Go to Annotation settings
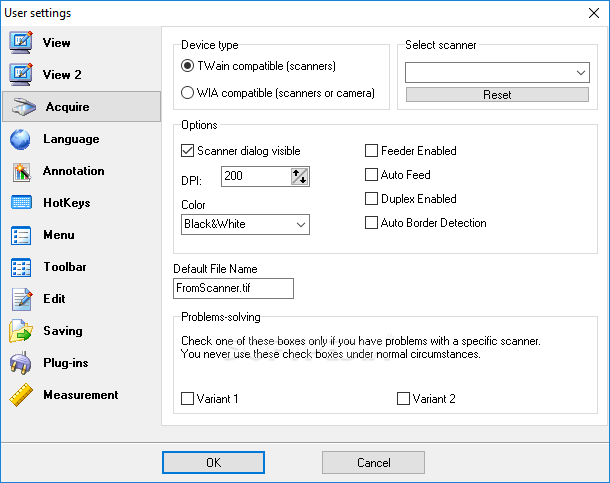610x483 pixels. pyautogui.click(x=74, y=171)
